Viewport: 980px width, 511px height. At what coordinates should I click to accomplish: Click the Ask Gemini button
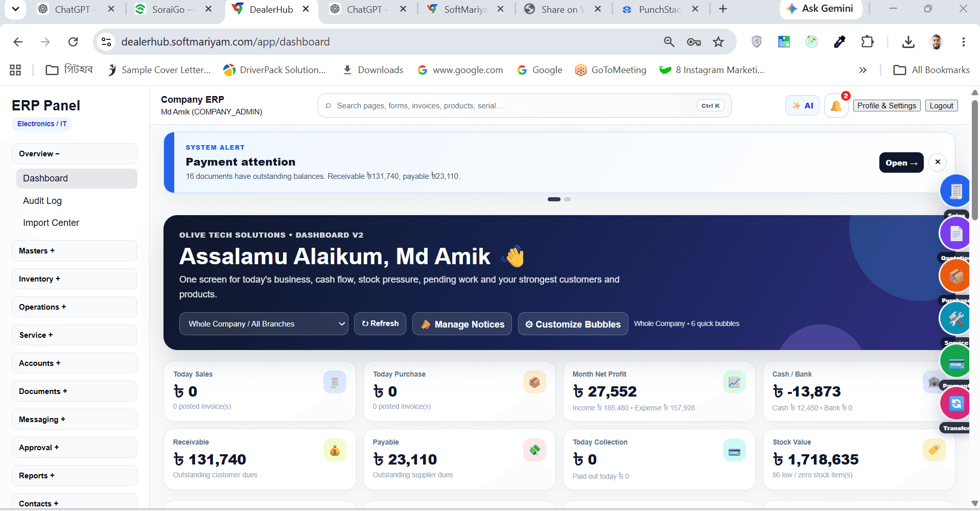(x=821, y=9)
